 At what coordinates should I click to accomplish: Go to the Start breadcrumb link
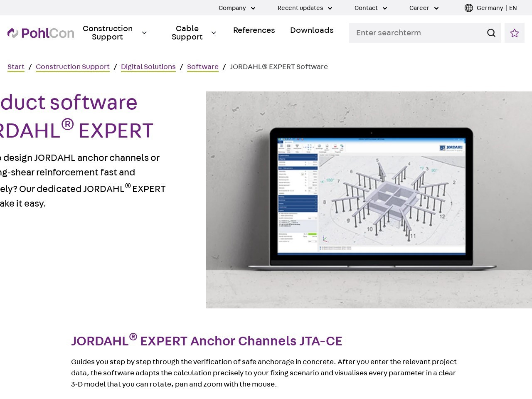[16, 67]
